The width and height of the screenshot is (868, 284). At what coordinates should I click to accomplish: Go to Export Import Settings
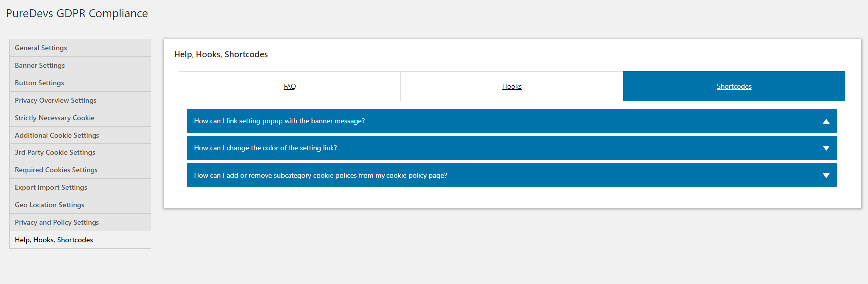click(x=51, y=188)
